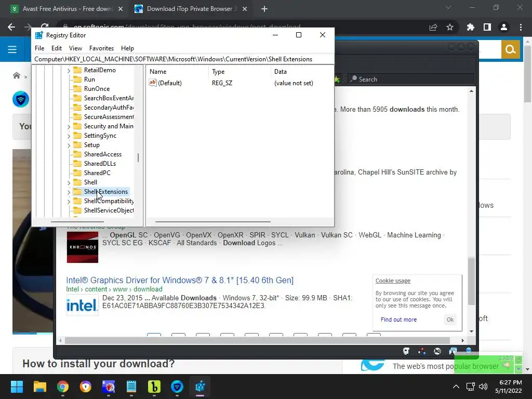Screen dimensions: 532x399
Task: Click the Intel logo thumbnail
Action: tap(82, 305)
